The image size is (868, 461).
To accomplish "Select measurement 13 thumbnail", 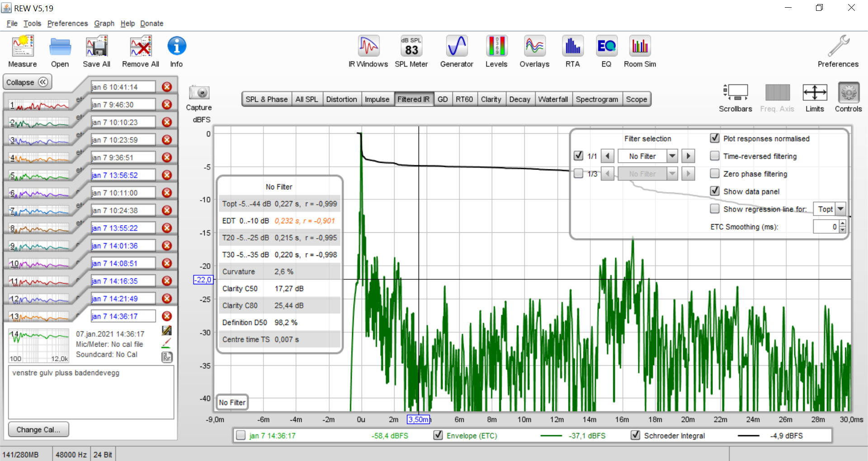I will (x=39, y=317).
